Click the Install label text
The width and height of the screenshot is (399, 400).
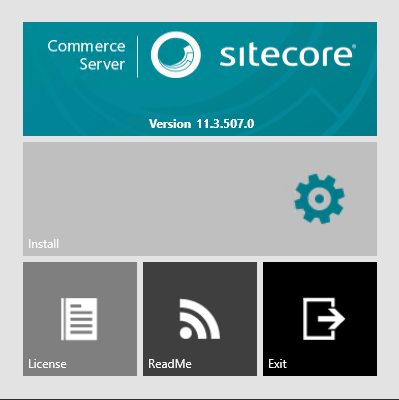[44, 244]
